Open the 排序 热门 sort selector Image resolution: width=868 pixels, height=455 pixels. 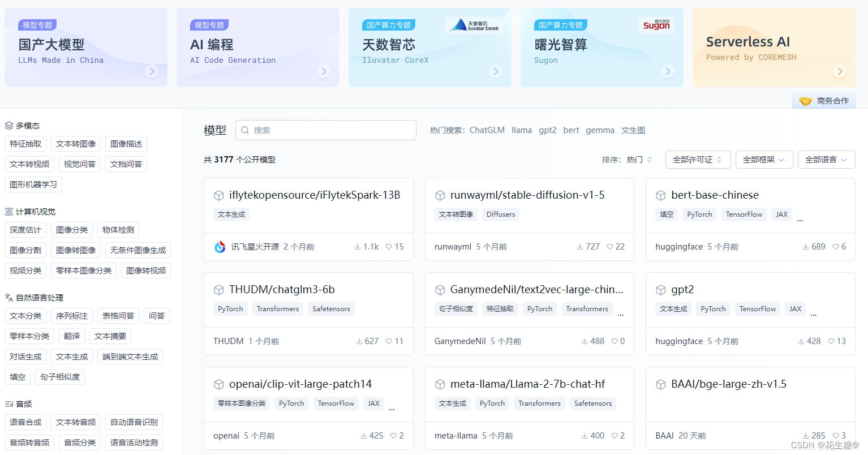click(627, 160)
